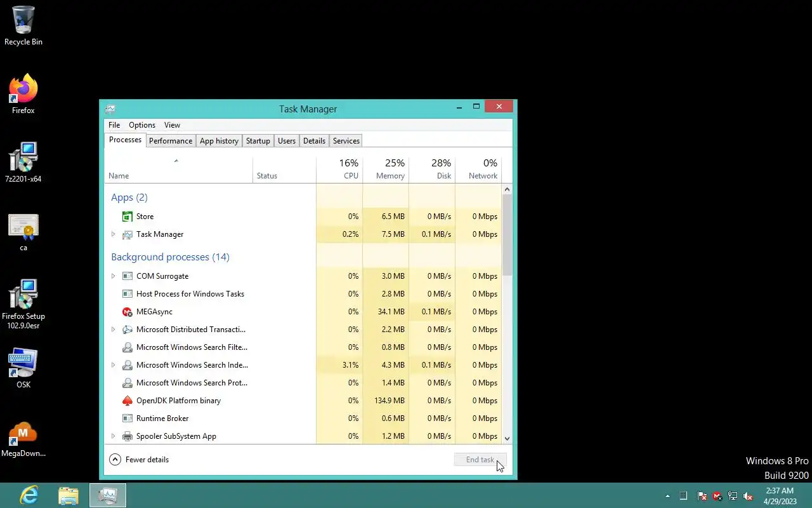
Task: Switch to the Performance tab
Action: click(x=171, y=141)
